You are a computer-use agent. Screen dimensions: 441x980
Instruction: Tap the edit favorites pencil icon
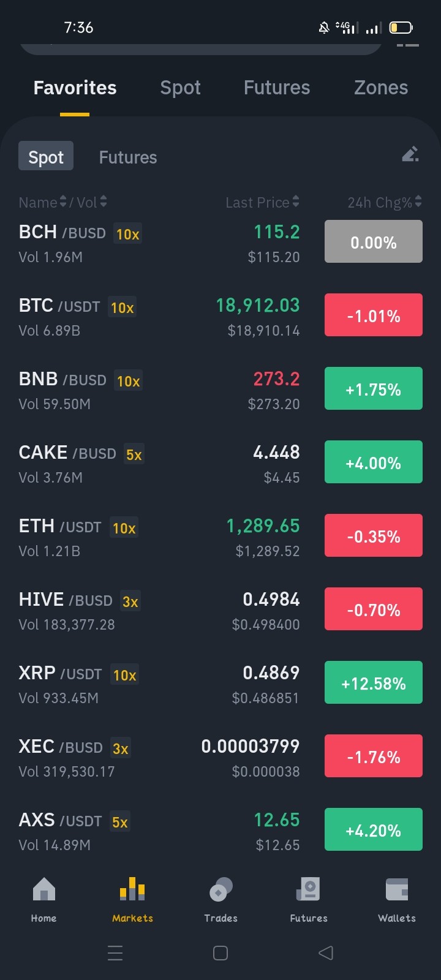pyautogui.click(x=410, y=154)
